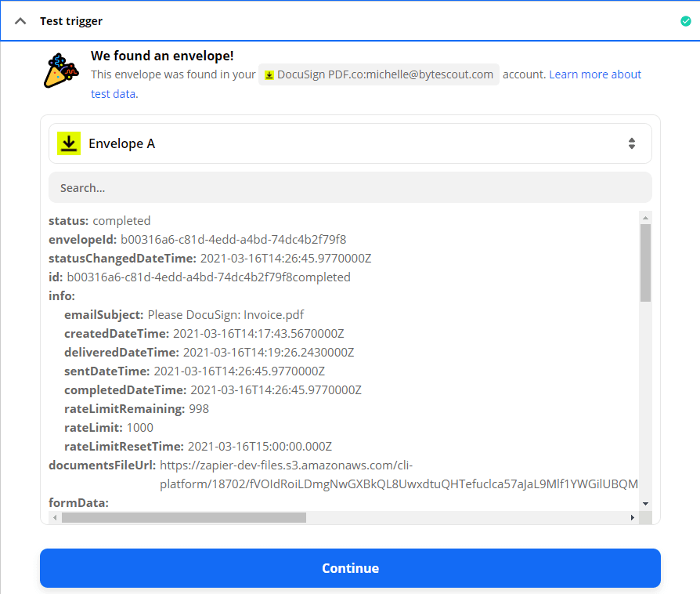Image resolution: width=700 pixels, height=594 pixels.
Task: Collapse the Test trigger section chevron
Action: click(x=21, y=21)
